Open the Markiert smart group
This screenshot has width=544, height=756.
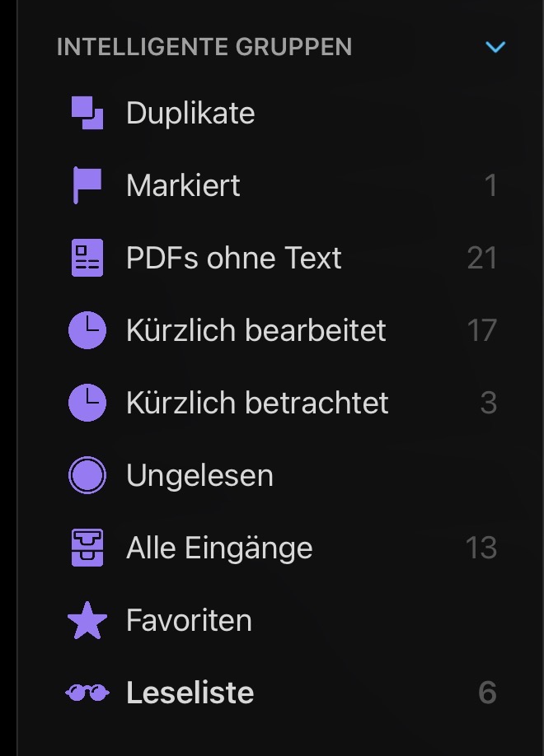183,185
